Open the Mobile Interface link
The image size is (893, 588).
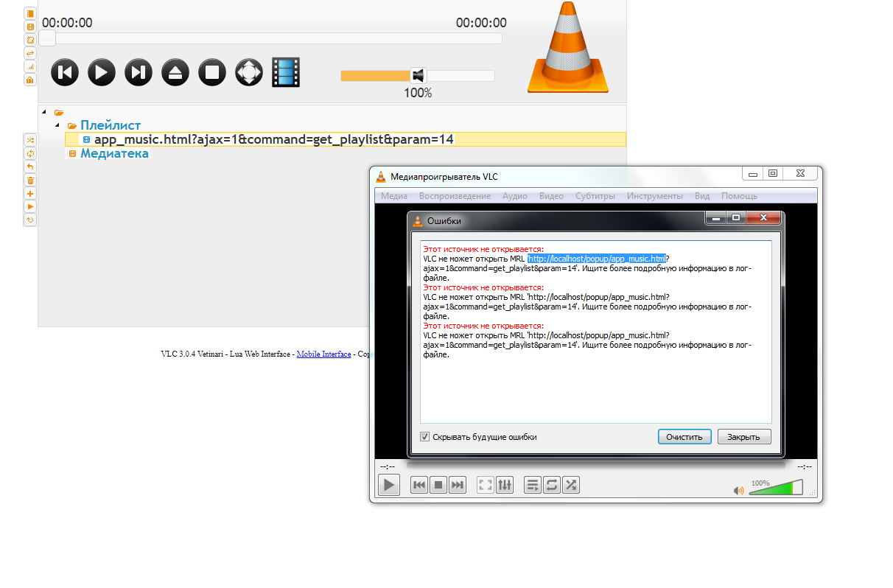pyautogui.click(x=323, y=354)
